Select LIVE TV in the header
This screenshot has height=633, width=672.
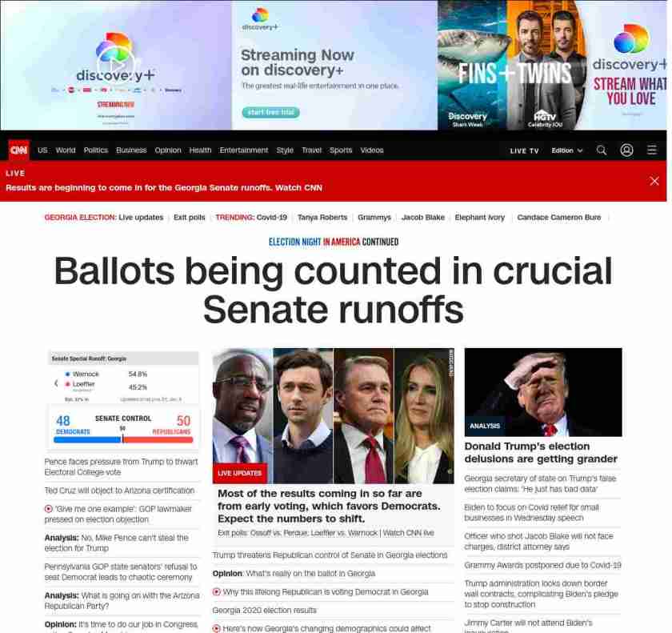[524, 151]
